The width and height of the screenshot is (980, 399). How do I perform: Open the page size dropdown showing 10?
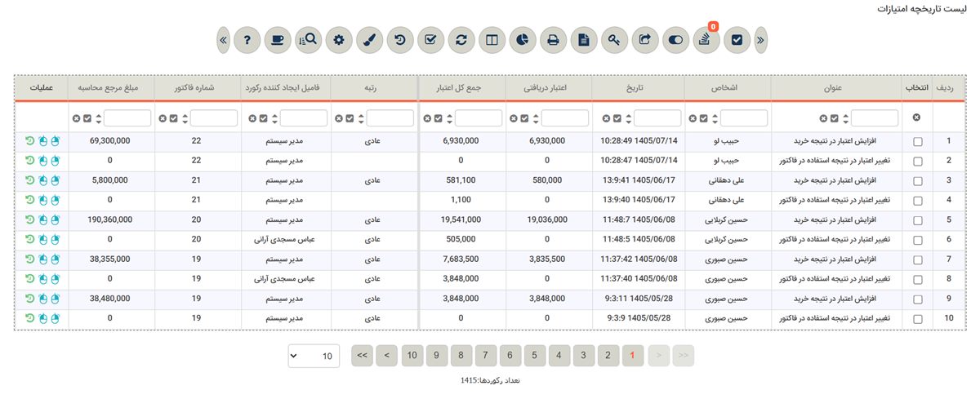(314, 356)
